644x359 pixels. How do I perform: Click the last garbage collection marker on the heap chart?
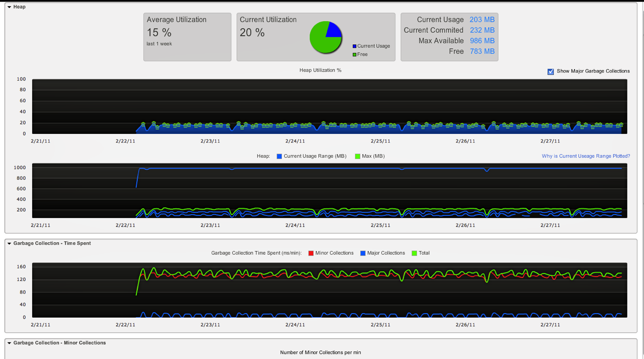click(x=621, y=124)
